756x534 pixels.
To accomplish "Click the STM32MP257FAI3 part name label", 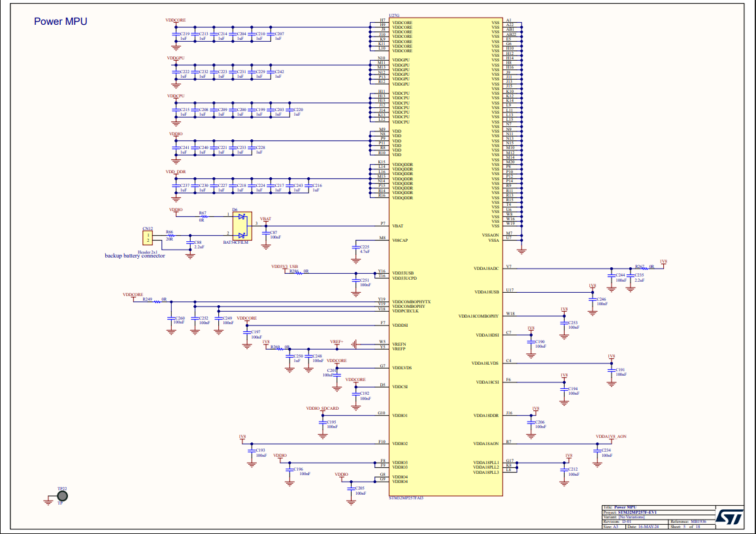I will click(x=406, y=498).
